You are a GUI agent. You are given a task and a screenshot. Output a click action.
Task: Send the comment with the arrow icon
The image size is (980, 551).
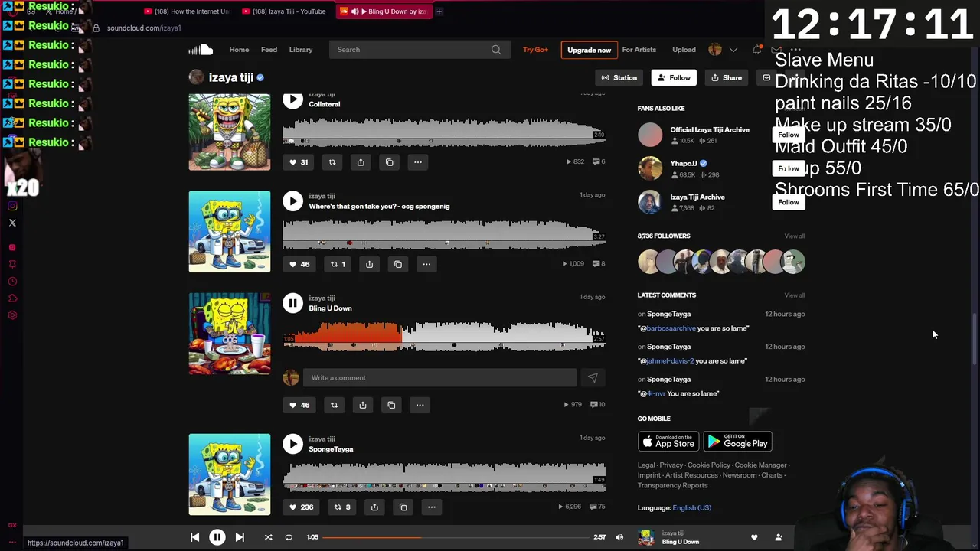[593, 377]
